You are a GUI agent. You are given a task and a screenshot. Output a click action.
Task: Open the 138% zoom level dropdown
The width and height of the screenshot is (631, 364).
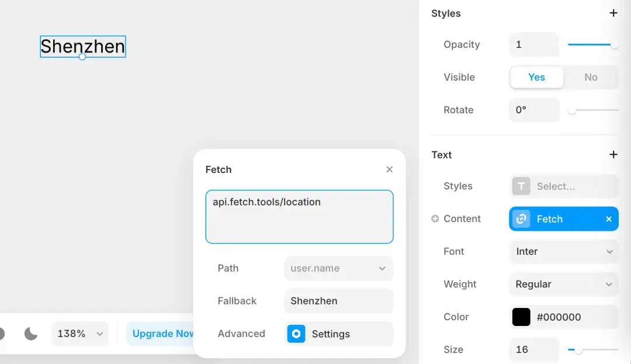coord(79,334)
